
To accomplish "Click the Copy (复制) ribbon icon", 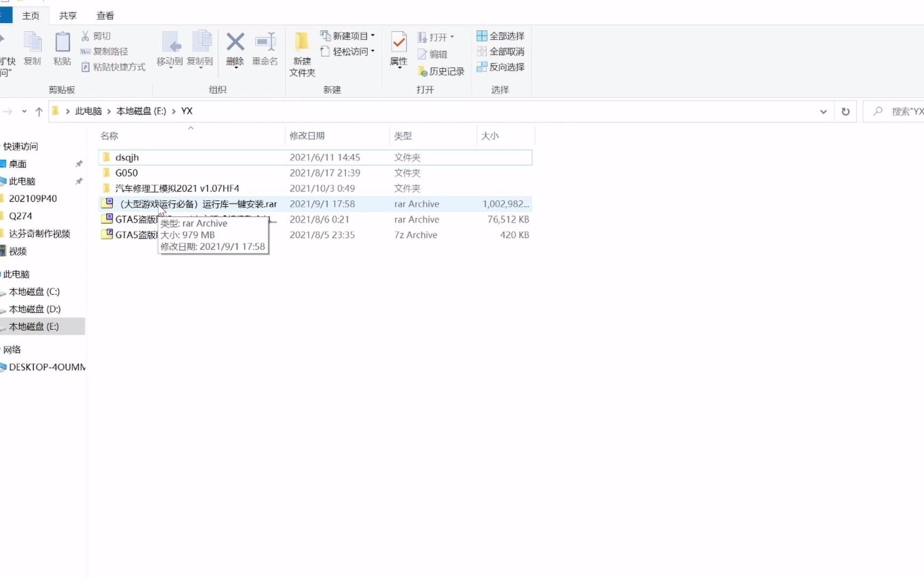I will point(33,43).
